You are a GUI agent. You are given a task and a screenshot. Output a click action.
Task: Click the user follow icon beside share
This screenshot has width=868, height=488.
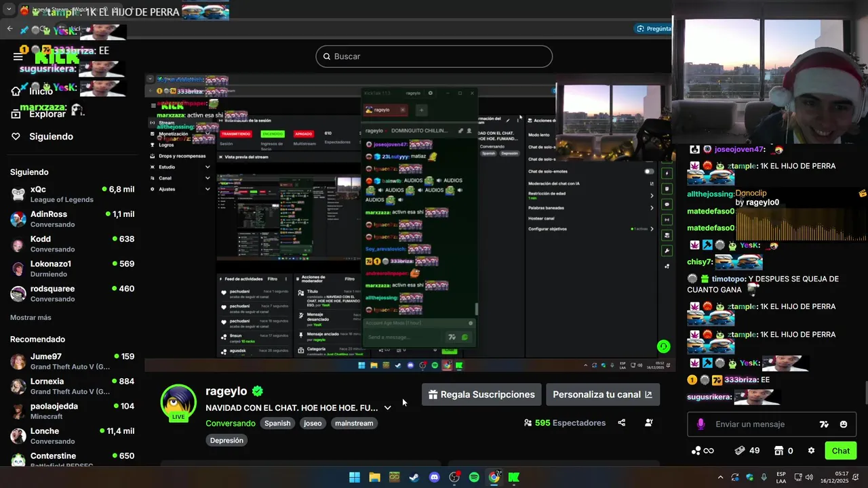[x=649, y=423]
